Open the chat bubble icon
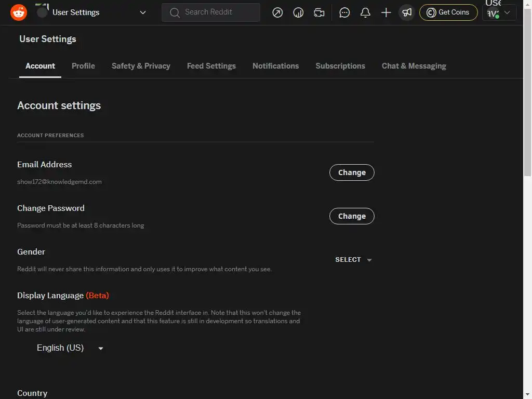Image resolution: width=532 pixels, height=399 pixels. coord(344,13)
